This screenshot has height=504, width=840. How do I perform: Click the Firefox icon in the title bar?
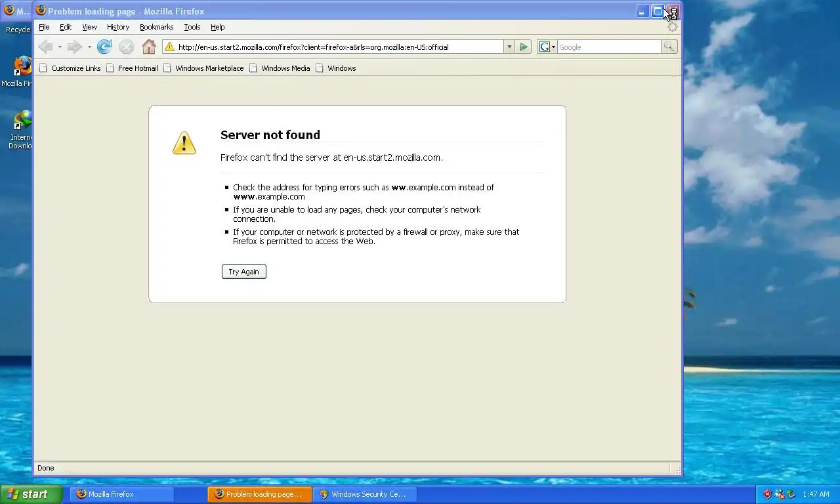pyautogui.click(x=41, y=10)
